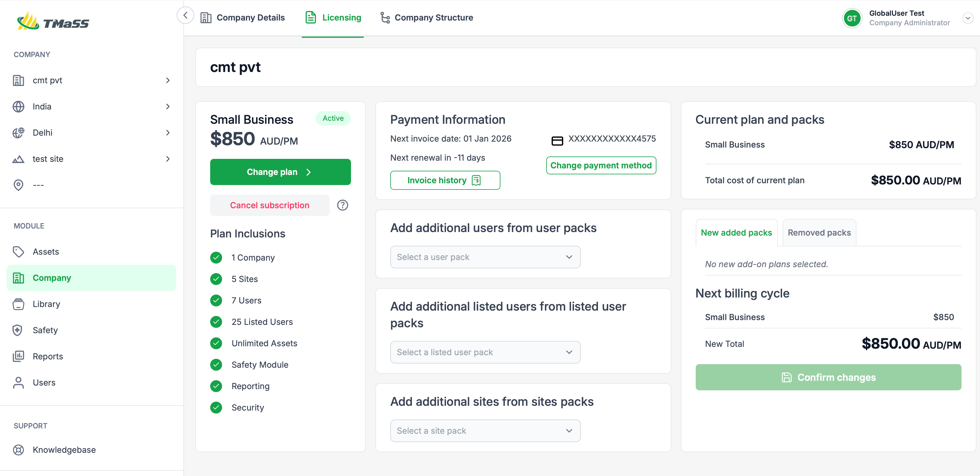Click the 5 Sites inclusion checkmark

tap(216, 279)
